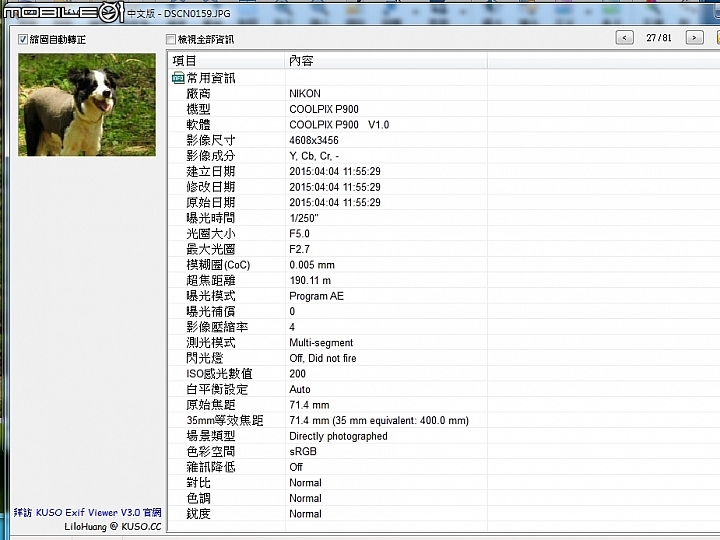
Task: Select the 超焦距離 value 190.11 m
Action: pyautogui.click(x=310, y=281)
